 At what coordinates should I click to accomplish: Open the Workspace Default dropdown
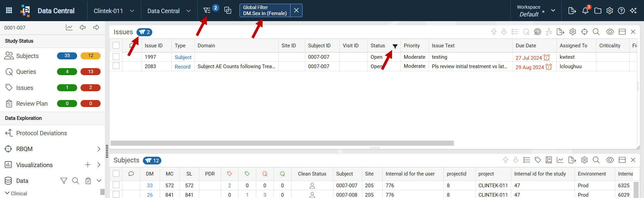[x=536, y=11]
